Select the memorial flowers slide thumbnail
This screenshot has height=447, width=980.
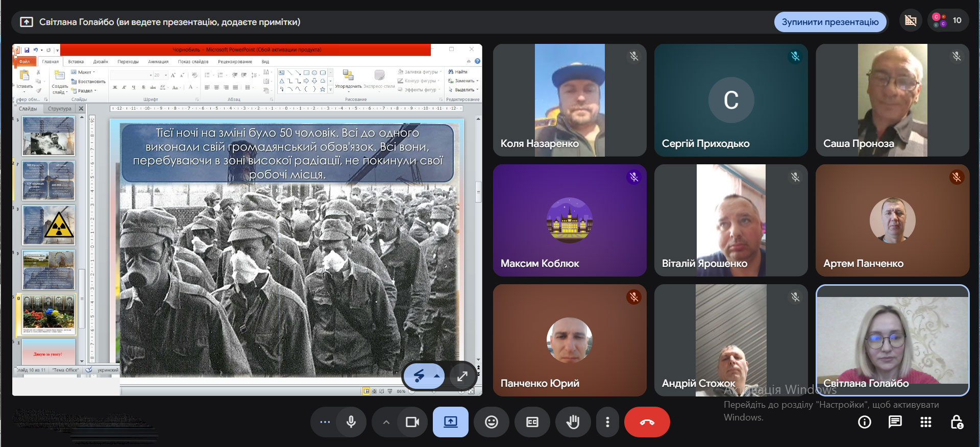coord(49,314)
